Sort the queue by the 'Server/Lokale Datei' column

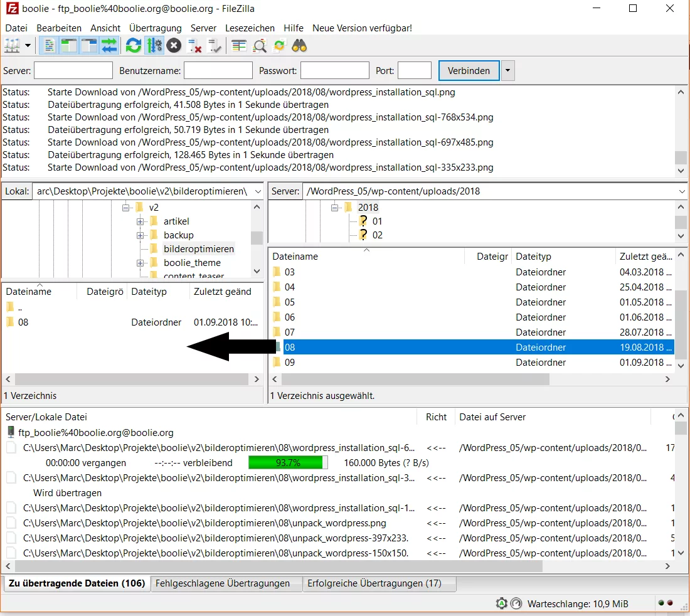tap(210, 417)
